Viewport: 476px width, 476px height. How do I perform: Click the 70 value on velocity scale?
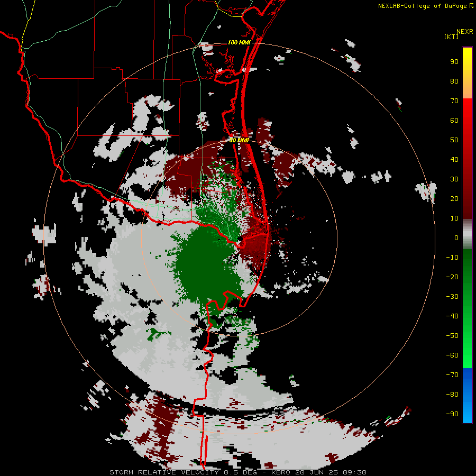(454, 101)
